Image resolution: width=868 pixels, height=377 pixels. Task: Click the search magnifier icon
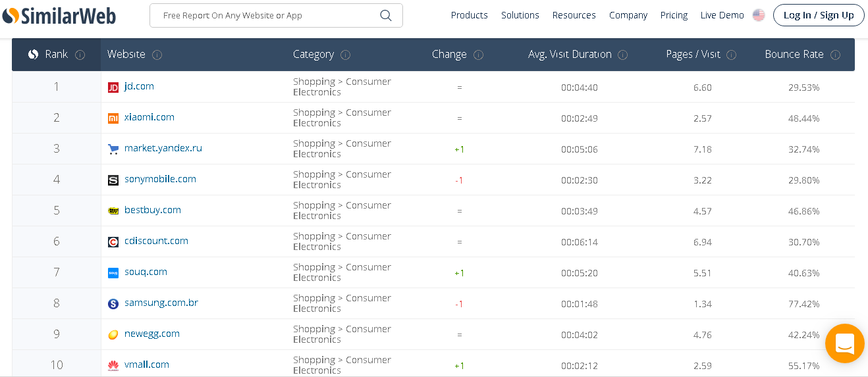(x=386, y=15)
